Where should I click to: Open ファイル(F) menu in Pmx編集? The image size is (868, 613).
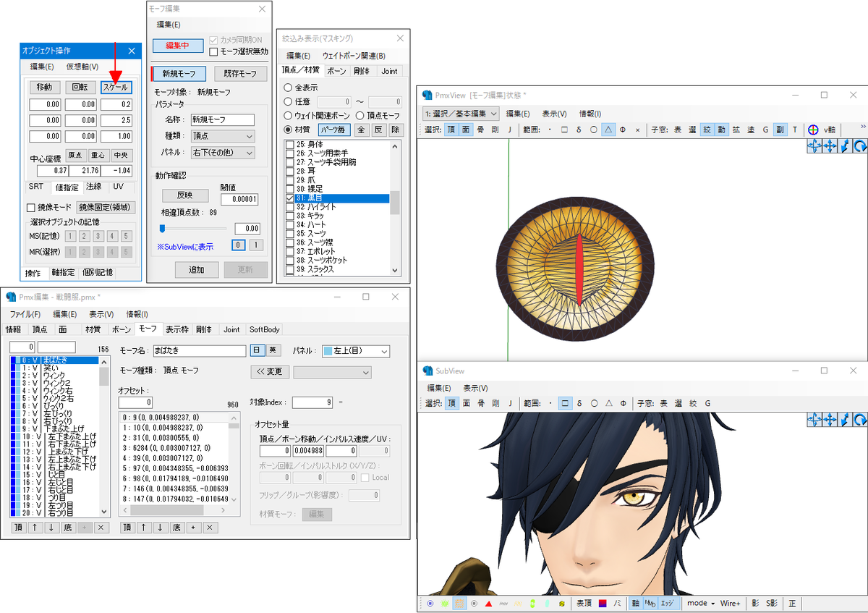click(x=25, y=314)
